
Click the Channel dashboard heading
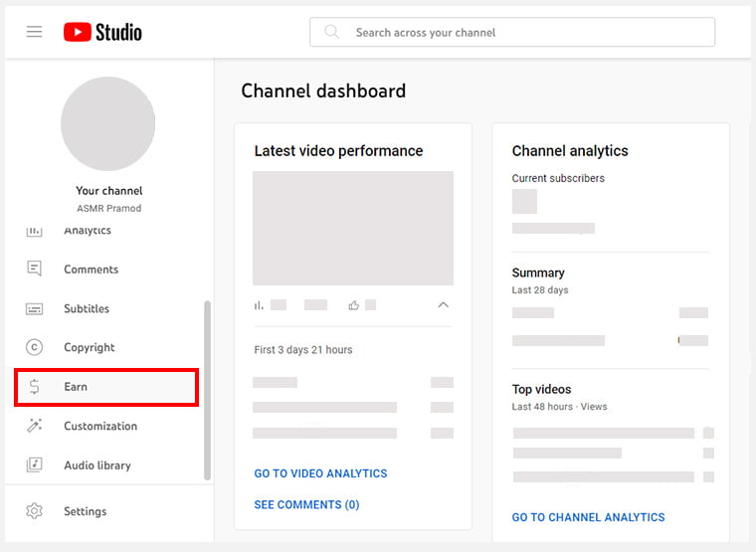click(323, 91)
